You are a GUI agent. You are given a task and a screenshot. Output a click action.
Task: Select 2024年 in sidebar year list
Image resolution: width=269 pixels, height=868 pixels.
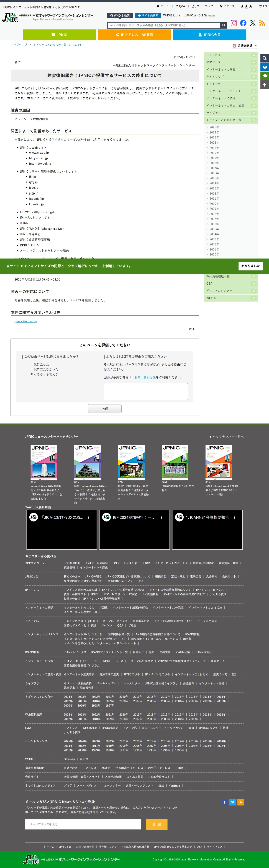[214, 132]
